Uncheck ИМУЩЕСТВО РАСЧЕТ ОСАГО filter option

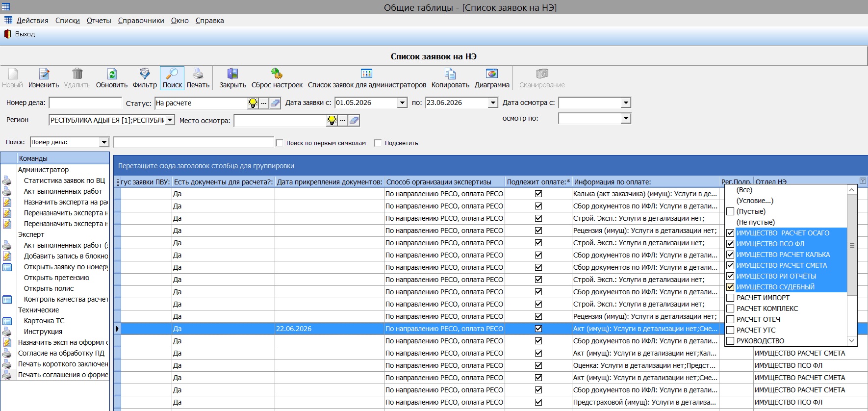(x=730, y=233)
